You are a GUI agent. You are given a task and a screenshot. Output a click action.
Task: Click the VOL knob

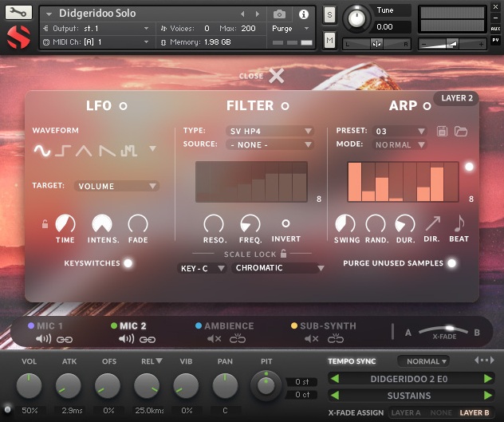click(29, 385)
